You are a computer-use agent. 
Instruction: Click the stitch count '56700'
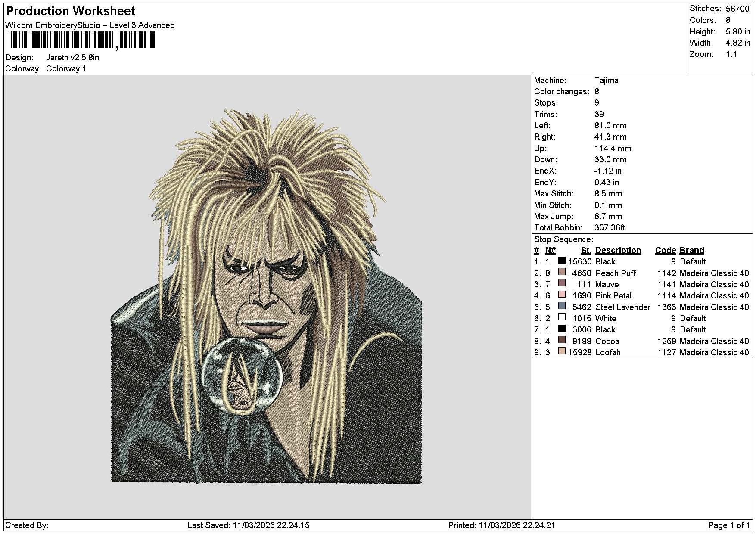tap(737, 9)
